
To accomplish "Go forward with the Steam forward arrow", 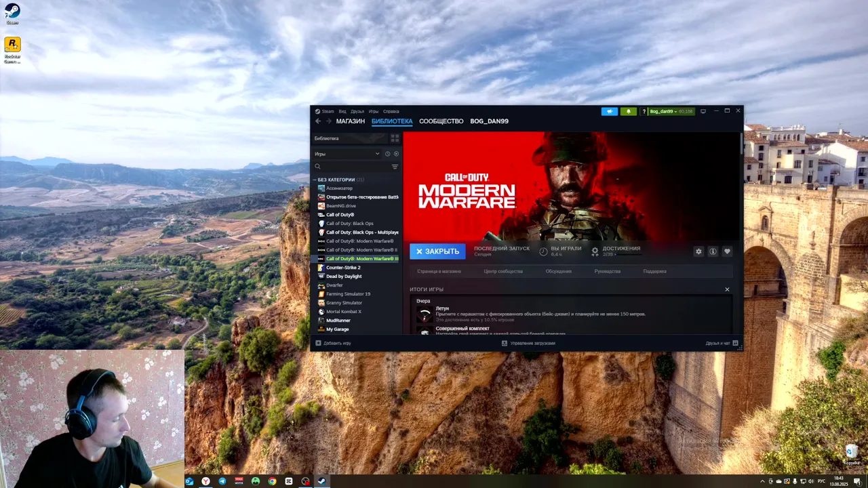I will (x=329, y=121).
